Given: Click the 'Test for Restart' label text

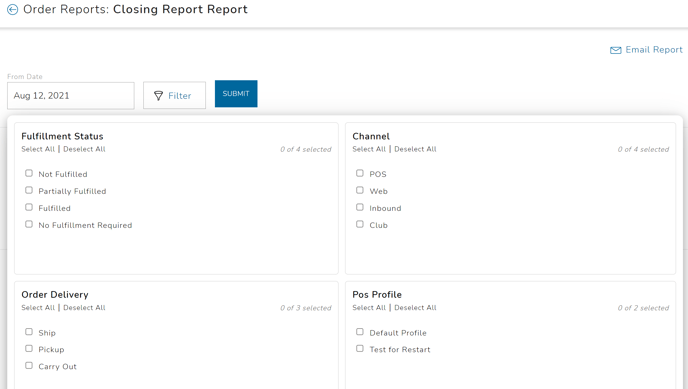Looking at the screenshot, I should pyautogui.click(x=400, y=350).
